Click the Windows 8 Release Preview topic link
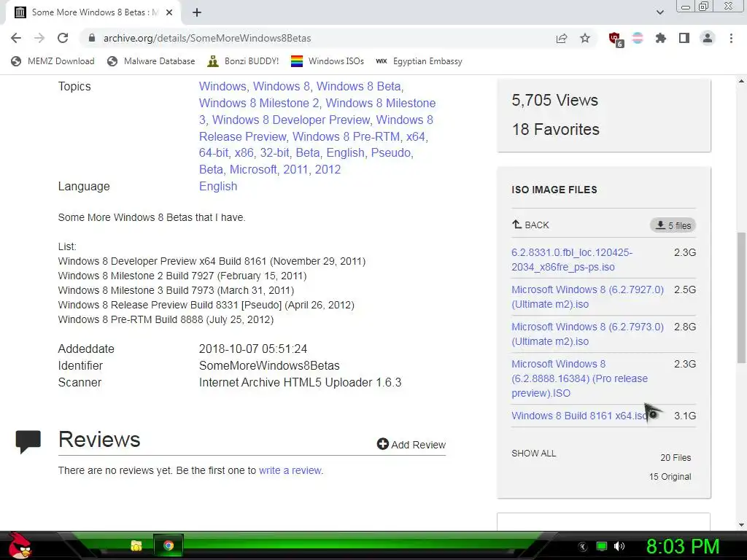747x560 pixels. pyautogui.click(x=316, y=128)
